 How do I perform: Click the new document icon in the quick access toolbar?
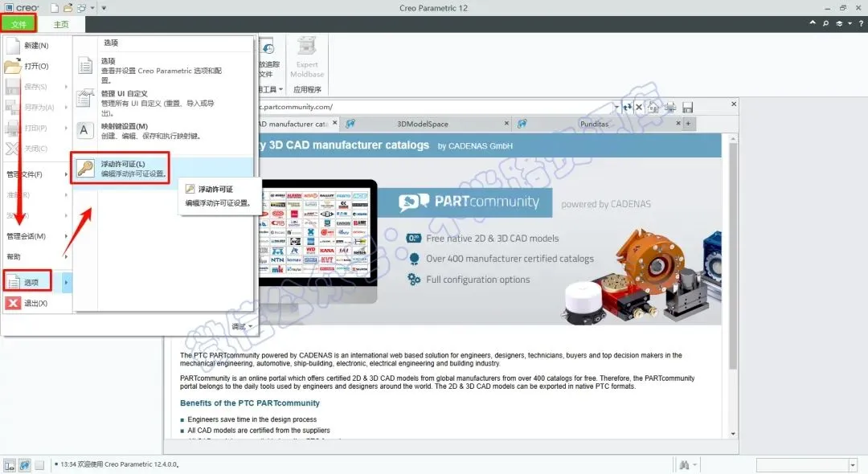click(55, 8)
